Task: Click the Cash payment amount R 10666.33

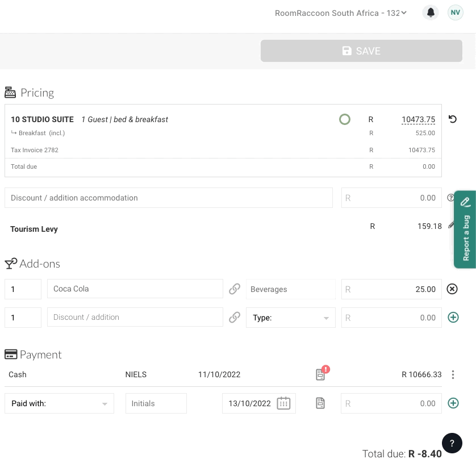Action: tap(421, 374)
